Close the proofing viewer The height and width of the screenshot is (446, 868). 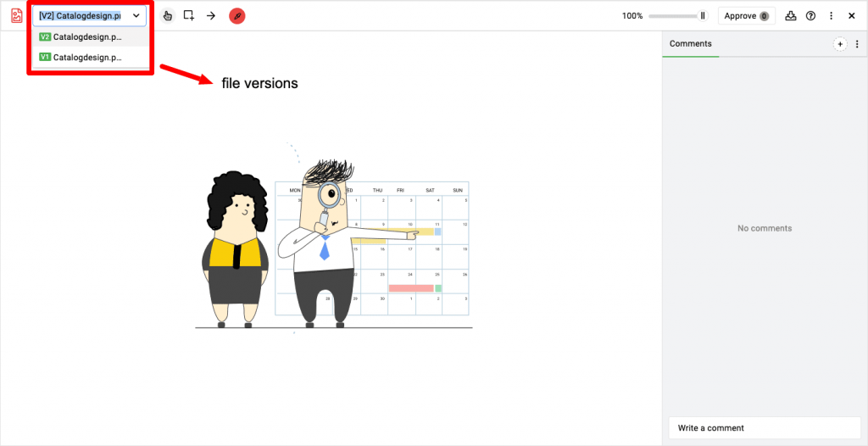click(852, 16)
